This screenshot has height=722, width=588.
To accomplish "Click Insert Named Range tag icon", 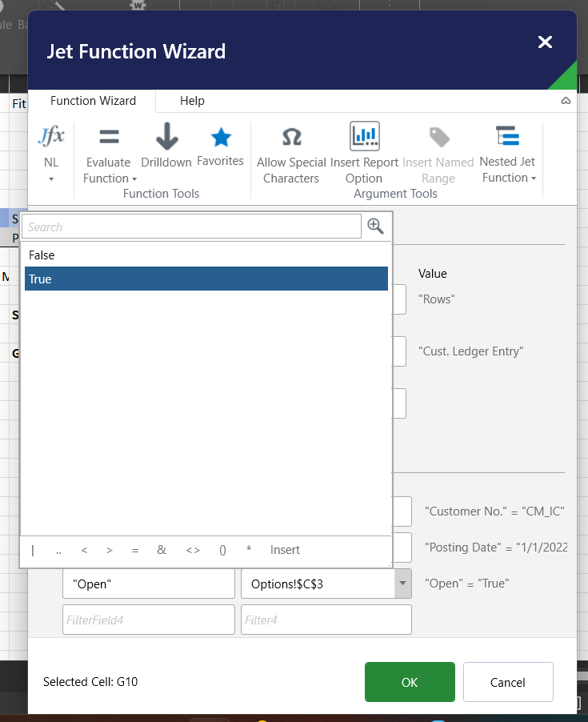I will [439, 137].
